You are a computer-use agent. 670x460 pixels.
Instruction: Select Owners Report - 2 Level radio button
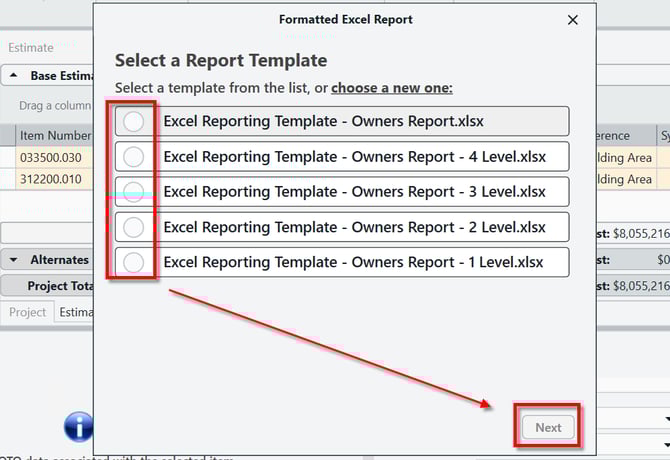click(x=133, y=227)
